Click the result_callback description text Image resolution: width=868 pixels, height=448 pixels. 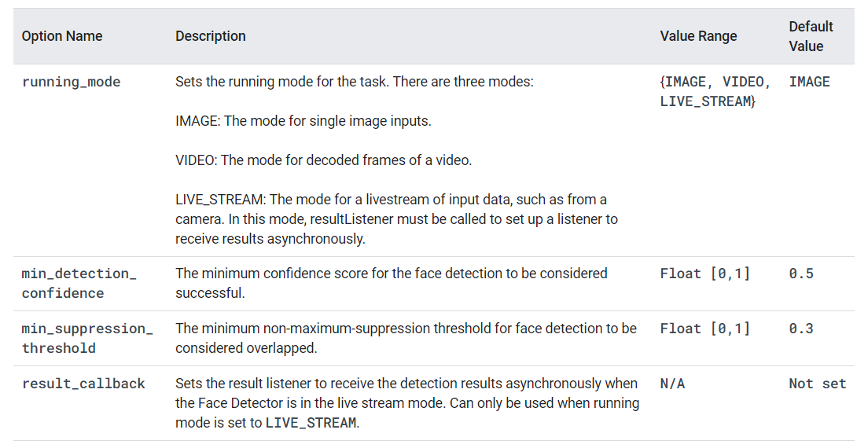pos(406,402)
